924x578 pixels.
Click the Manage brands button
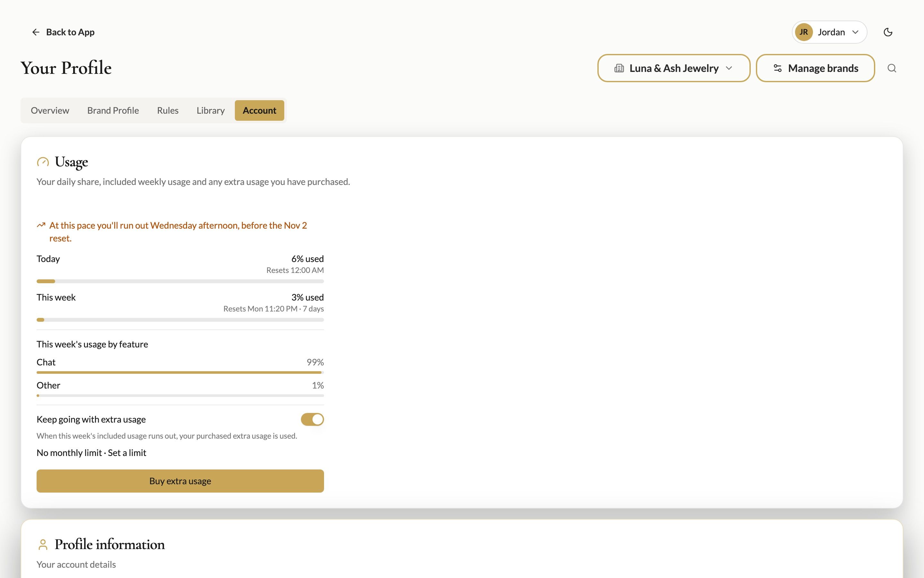815,68
